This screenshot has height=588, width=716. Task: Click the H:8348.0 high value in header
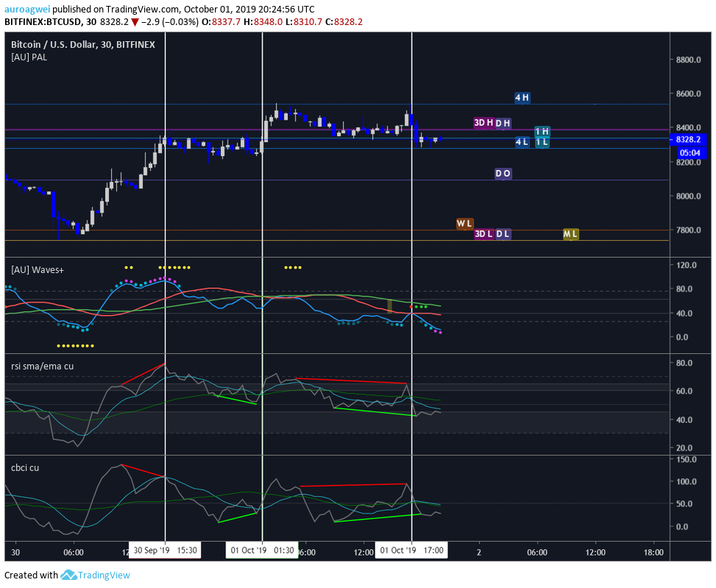[263, 22]
